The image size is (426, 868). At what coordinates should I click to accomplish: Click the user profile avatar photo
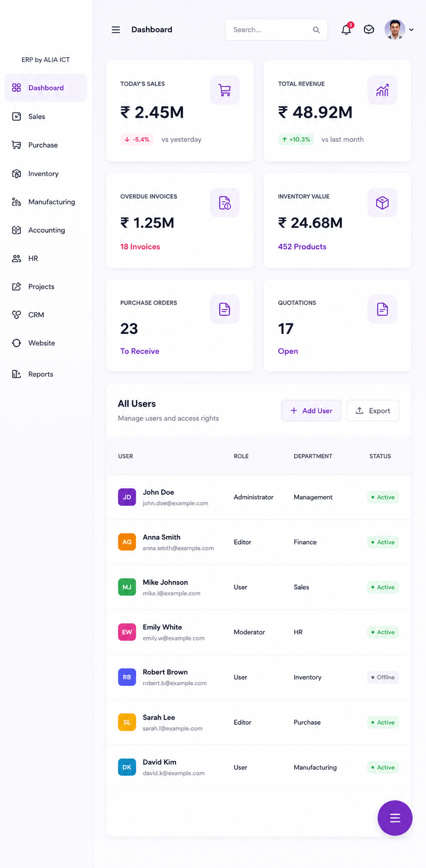(395, 30)
